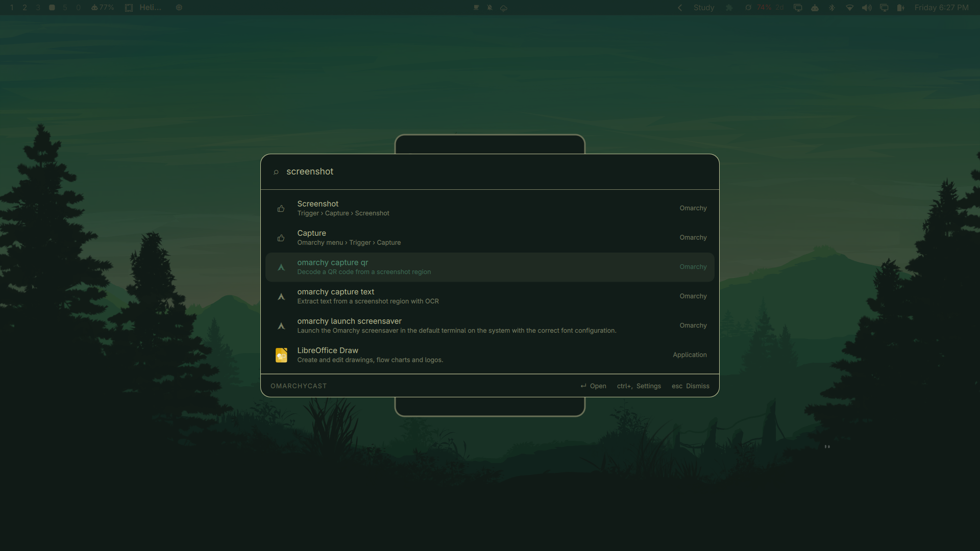Image resolution: width=980 pixels, height=551 pixels.
Task: Click the Heli... window title
Action: tap(150, 8)
